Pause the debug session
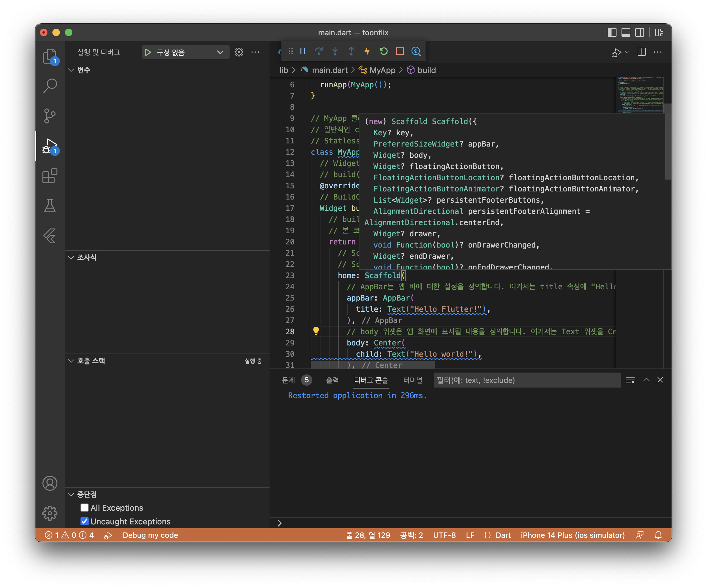The image size is (707, 588). (303, 51)
